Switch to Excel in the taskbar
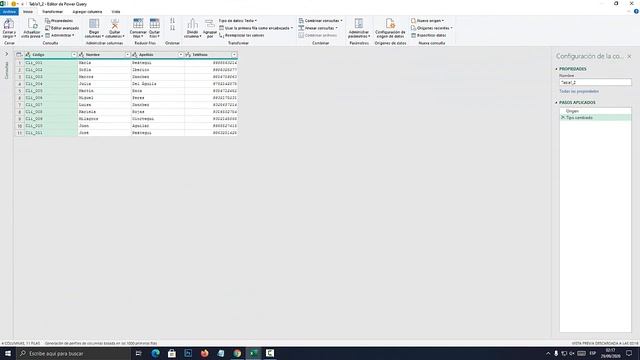Viewport: 640px width, 360px height. click(253, 353)
